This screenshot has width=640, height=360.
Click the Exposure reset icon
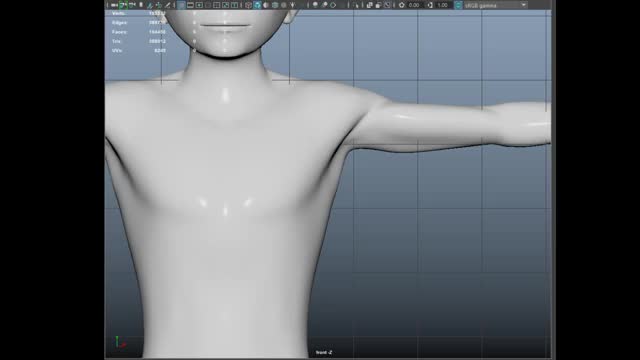click(x=402, y=5)
